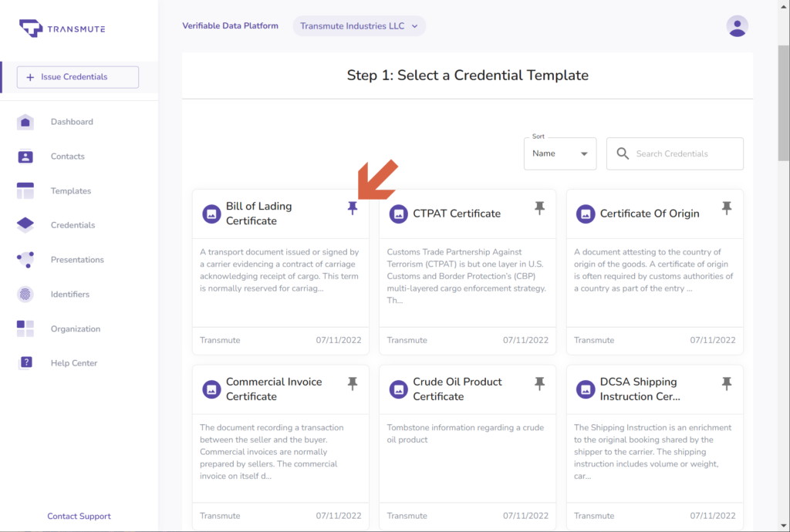The height and width of the screenshot is (532, 790).
Task: Open the user profile avatar
Action: [737, 26]
